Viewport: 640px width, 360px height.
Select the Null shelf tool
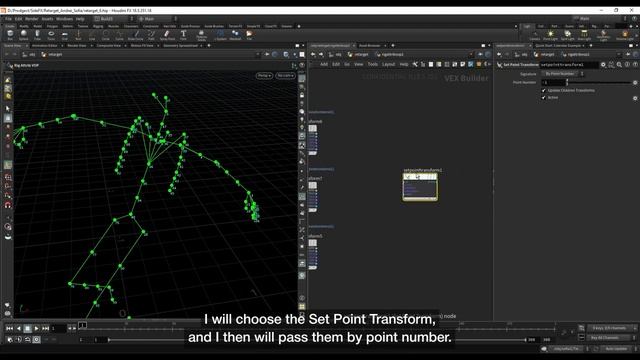(x=78, y=35)
